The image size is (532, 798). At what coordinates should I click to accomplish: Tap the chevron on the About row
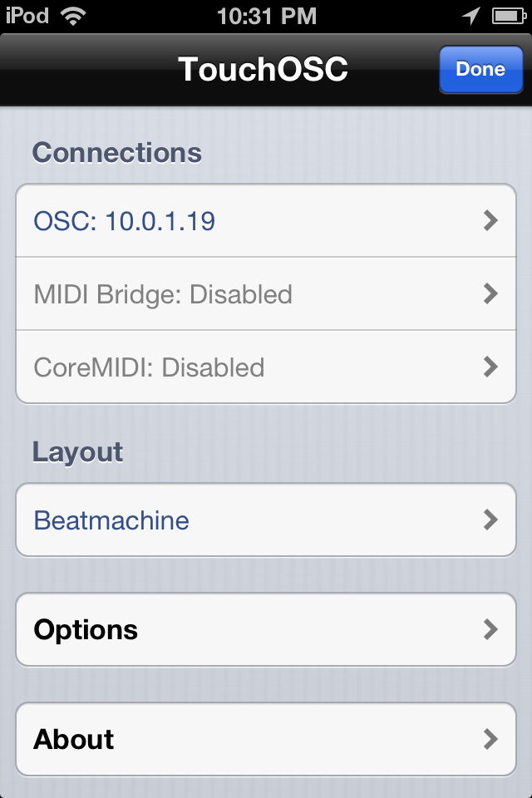490,739
